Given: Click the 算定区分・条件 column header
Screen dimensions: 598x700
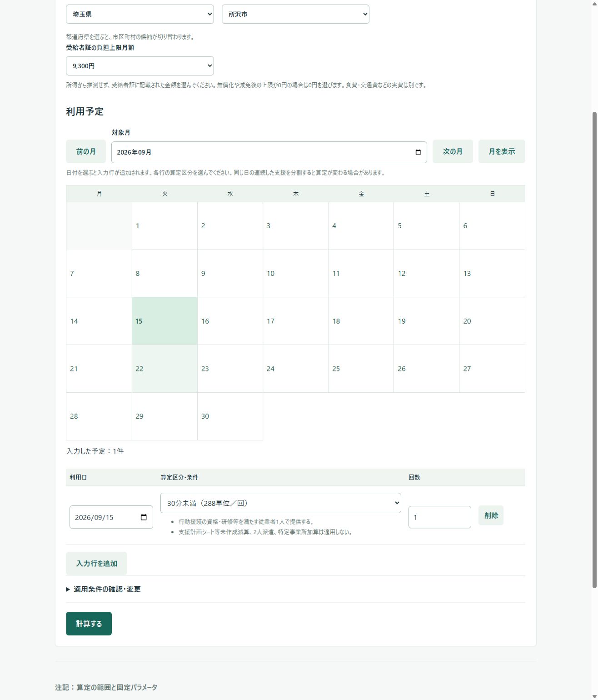Looking at the screenshot, I should pyautogui.click(x=179, y=477).
